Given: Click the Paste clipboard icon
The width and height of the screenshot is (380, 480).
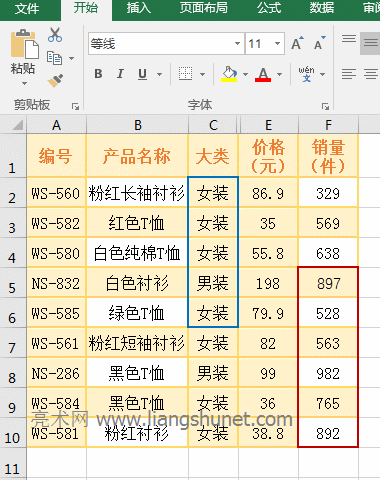Looking at the screenshot, I should pos(25,44).
